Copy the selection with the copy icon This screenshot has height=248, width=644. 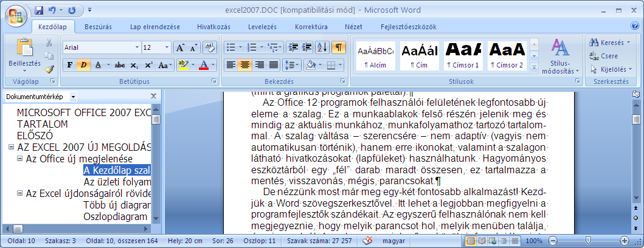coord(49,55)
